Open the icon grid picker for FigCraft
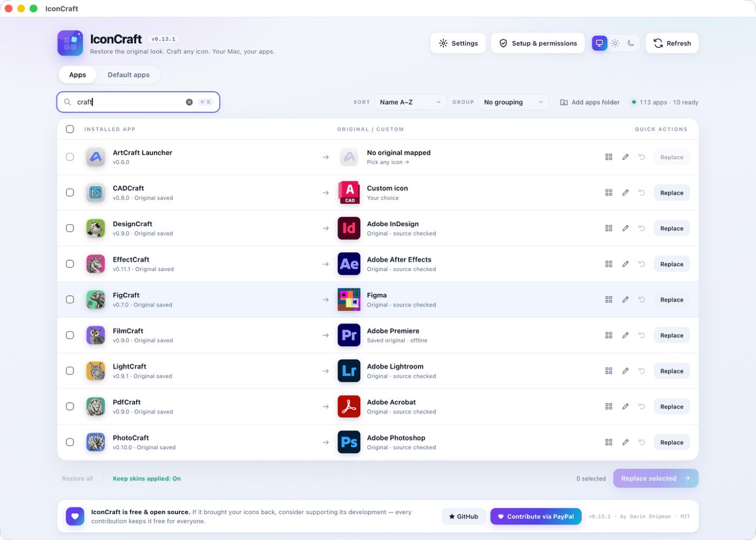 (609, 300)
